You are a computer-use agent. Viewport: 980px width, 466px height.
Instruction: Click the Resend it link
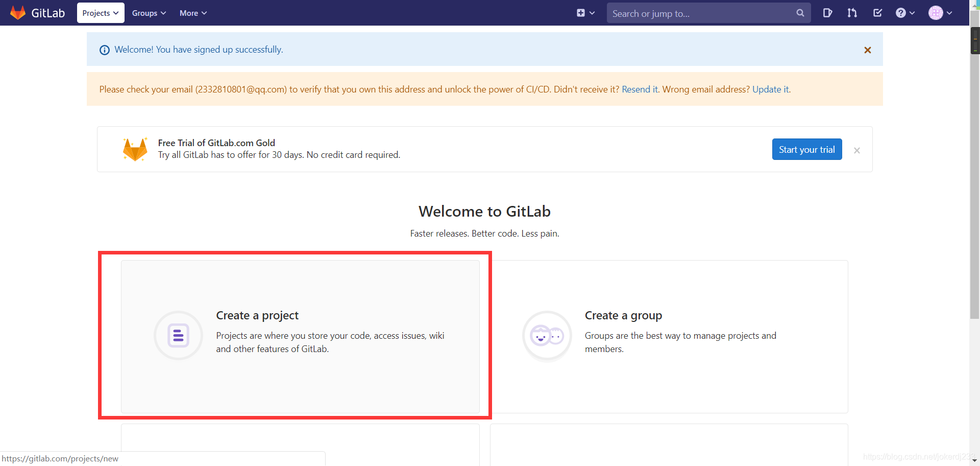tap(640, 89)
